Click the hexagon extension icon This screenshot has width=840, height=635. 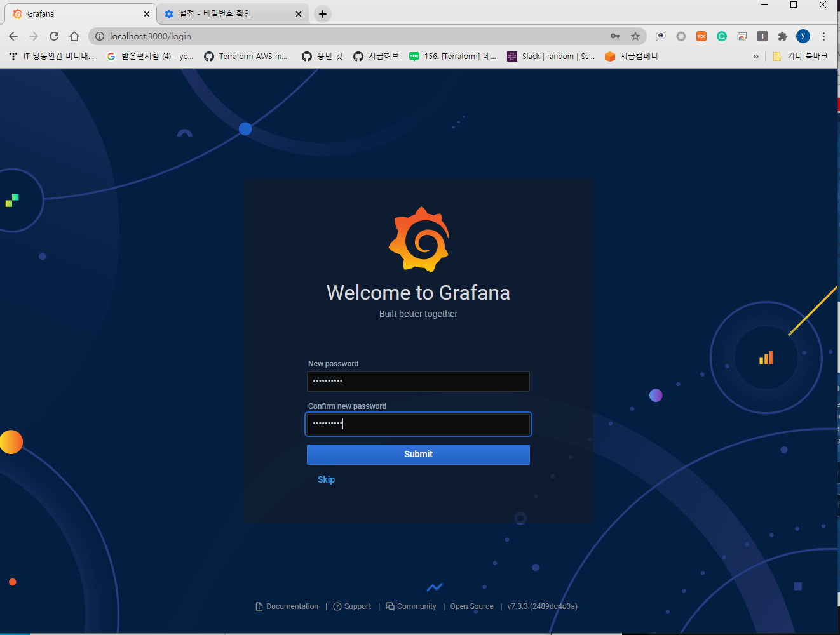pos(681,36)
